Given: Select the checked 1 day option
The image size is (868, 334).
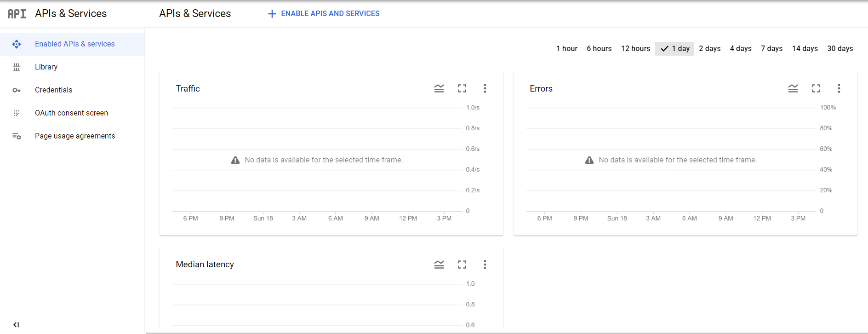Looking at the screenshot, I should pyautogui.click(x=674, y=49).
